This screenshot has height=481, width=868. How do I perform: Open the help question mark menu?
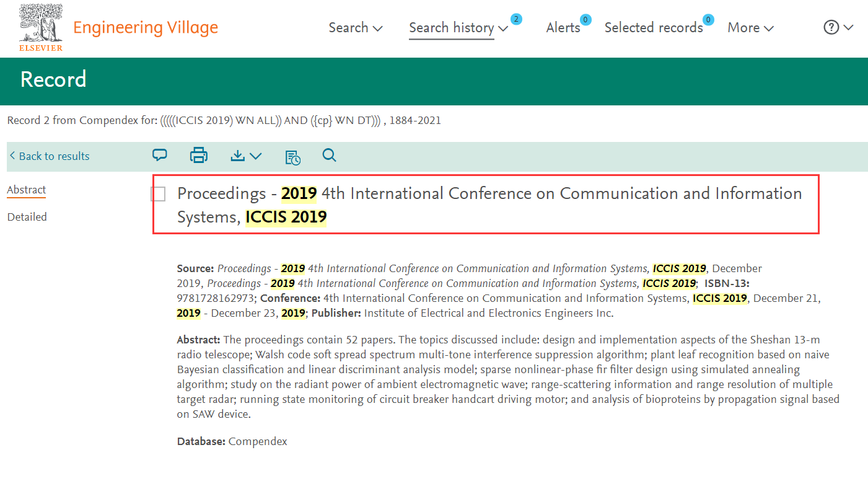pos(838,28)
